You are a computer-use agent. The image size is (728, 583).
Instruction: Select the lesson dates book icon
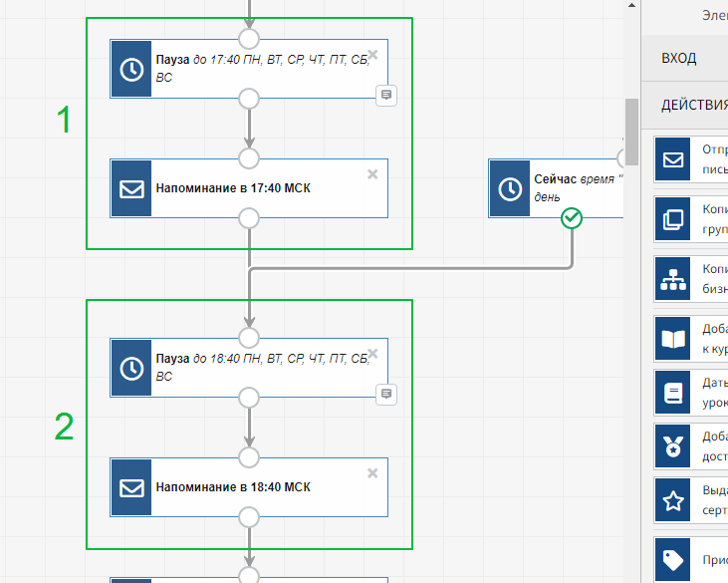pos(673,393)
